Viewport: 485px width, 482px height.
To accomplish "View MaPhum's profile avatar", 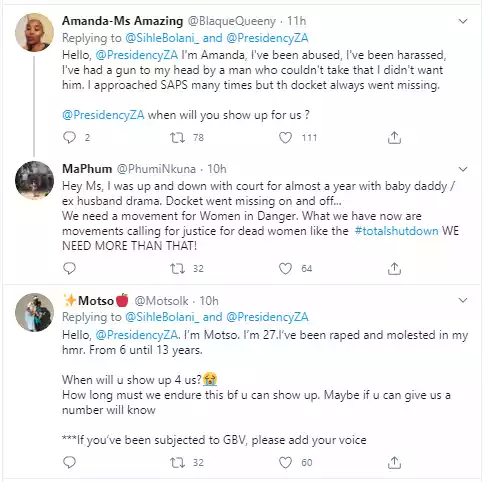I will [x=34, y=180].
